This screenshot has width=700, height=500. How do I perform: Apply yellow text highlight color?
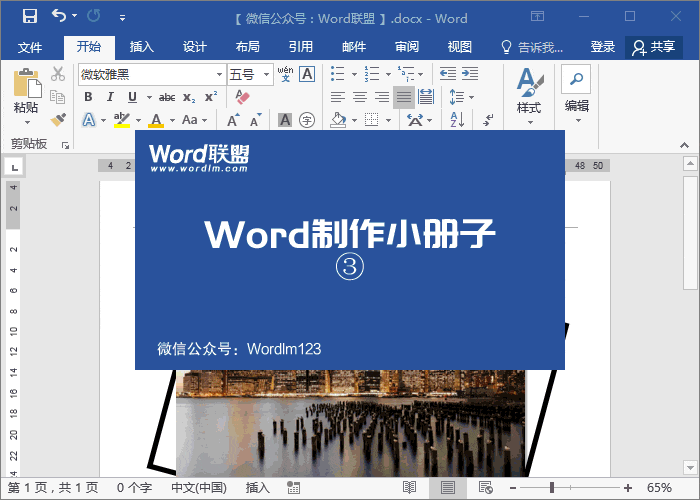coord(121,120)
